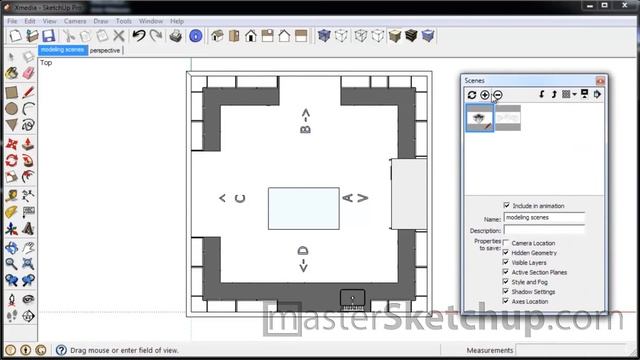Apply Shaded With Textures face style

[x=411, y=36]
